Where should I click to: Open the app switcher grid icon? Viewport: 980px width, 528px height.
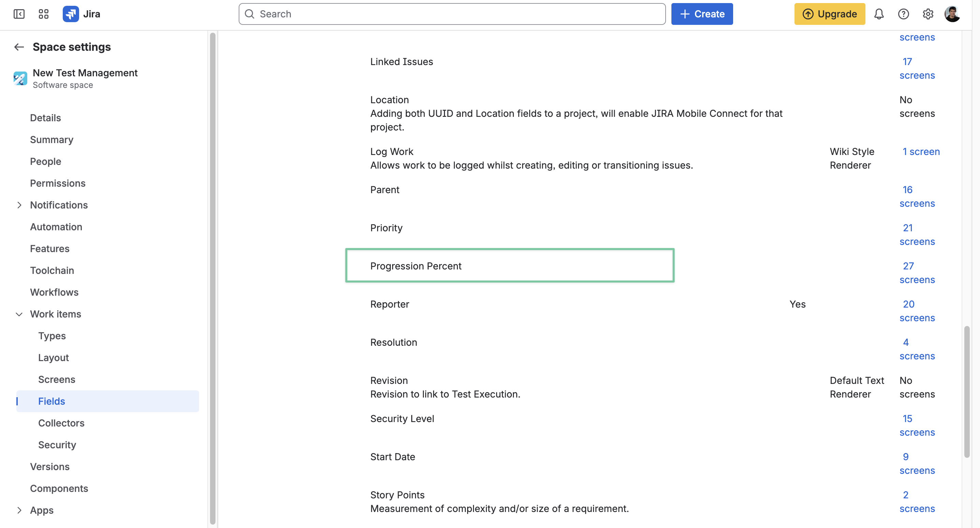point(44,14)
